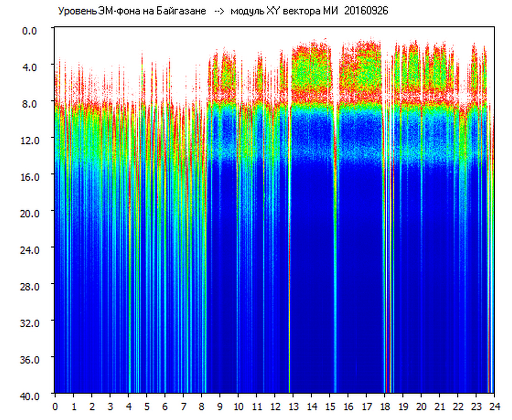Select hour 4 on the horizontal axis
The image size is (512, 420).
128,406
